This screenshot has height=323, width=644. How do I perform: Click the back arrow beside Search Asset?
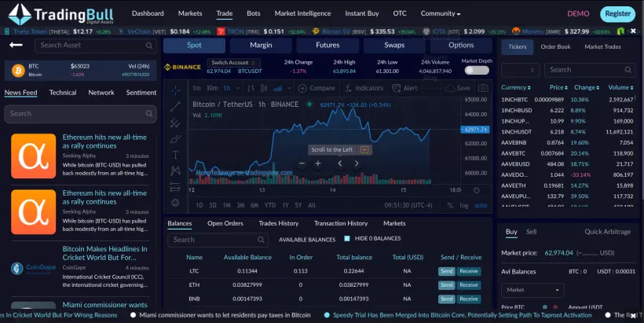point(16,45)
